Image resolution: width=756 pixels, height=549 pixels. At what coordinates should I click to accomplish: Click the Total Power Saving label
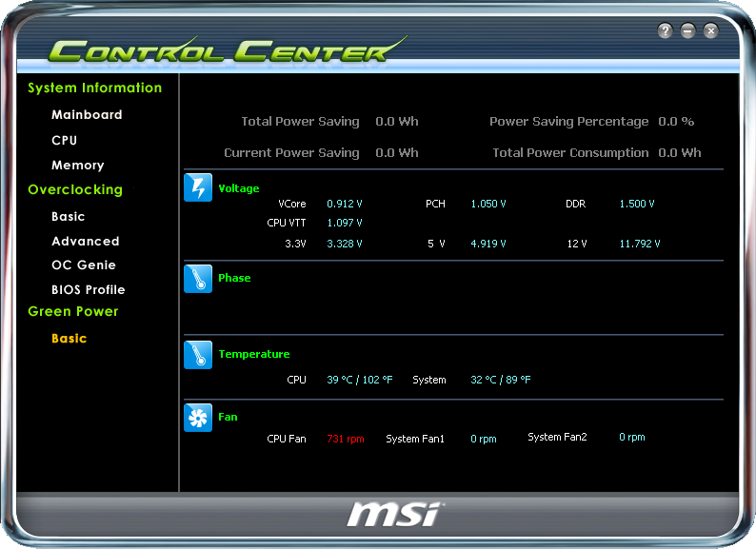click(x=300, y=122)
